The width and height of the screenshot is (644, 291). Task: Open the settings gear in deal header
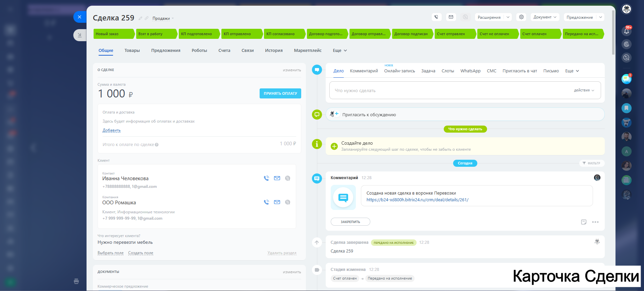pyautogui.click(x=521, y=17)
